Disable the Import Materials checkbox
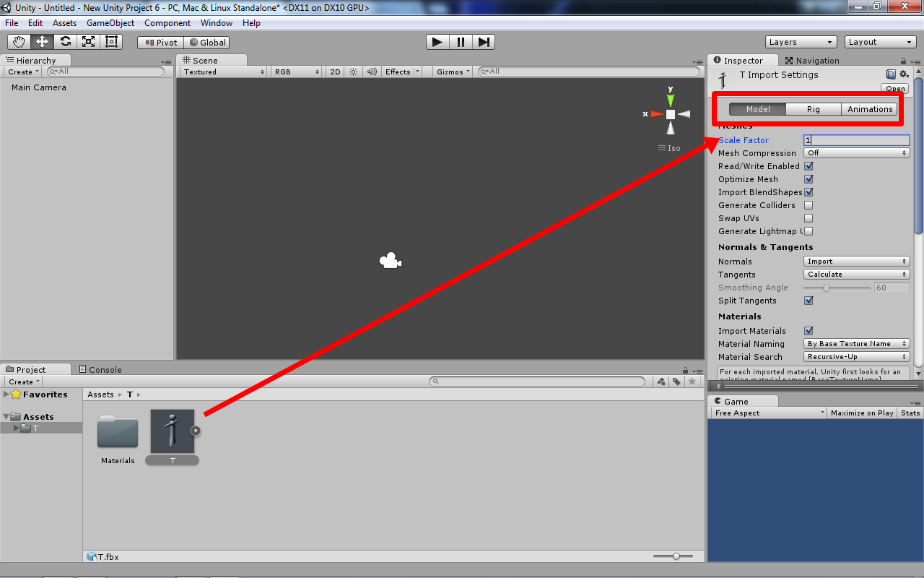 808,330
